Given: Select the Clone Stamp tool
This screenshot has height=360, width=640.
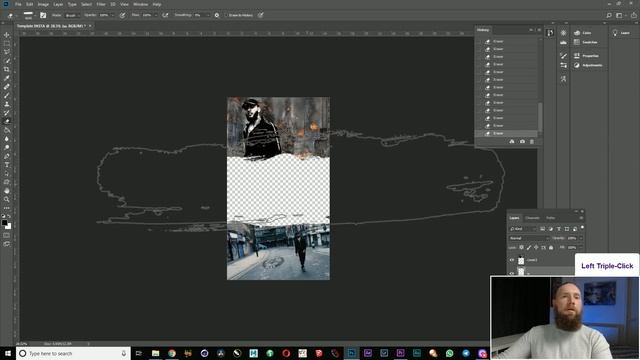Looking at the screenshot, I should point(7,104).
